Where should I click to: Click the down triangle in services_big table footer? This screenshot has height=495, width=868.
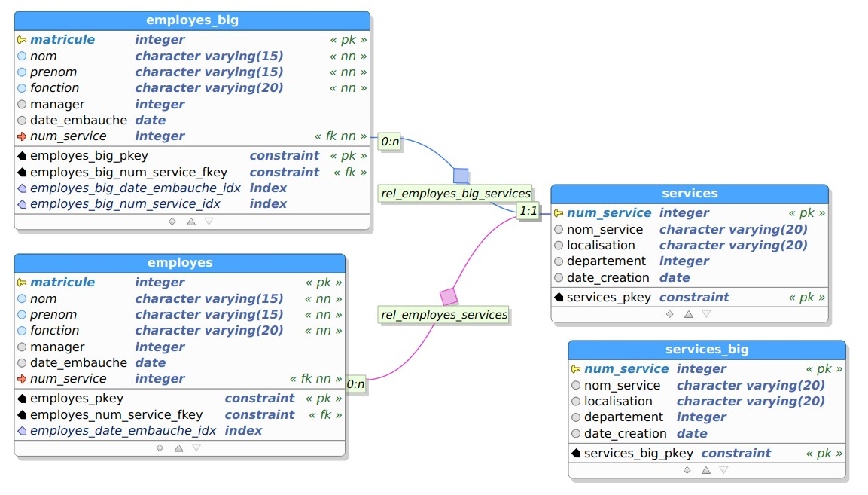[x=723, y=470]
